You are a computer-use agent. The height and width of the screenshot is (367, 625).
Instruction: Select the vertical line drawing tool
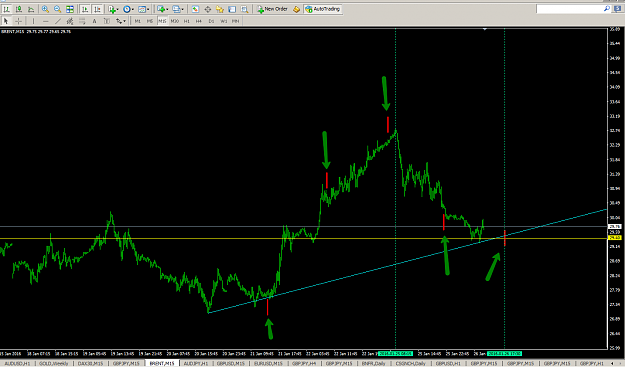tap(33, 21)
